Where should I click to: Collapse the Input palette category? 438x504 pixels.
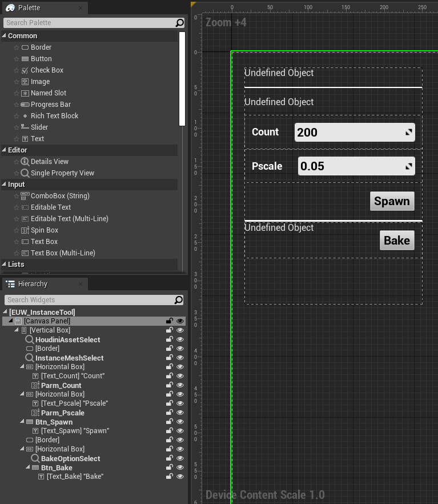(x=4, y=184)
